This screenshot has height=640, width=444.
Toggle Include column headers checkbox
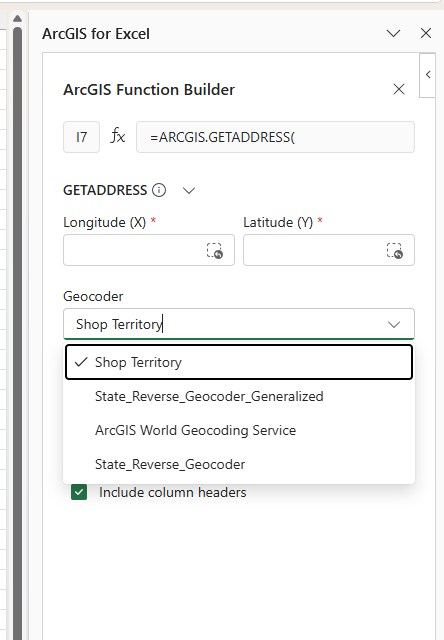[x=79, y=492]
